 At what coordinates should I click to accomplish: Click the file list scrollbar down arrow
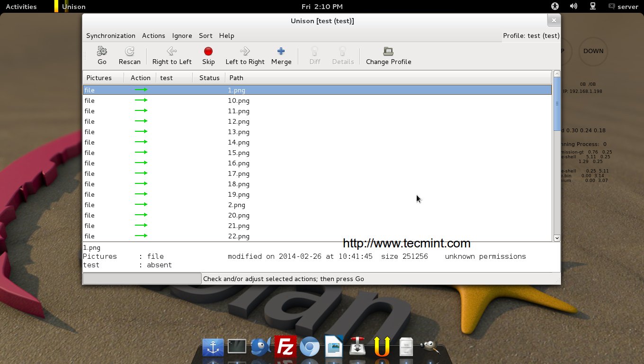click(557, 238)
